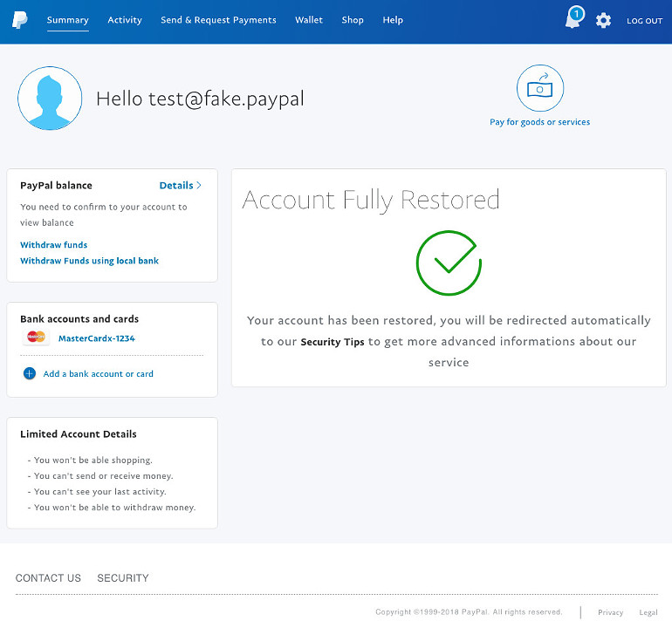
Task: Open the Privacy footer link
Action: click(x=610, y=612)
